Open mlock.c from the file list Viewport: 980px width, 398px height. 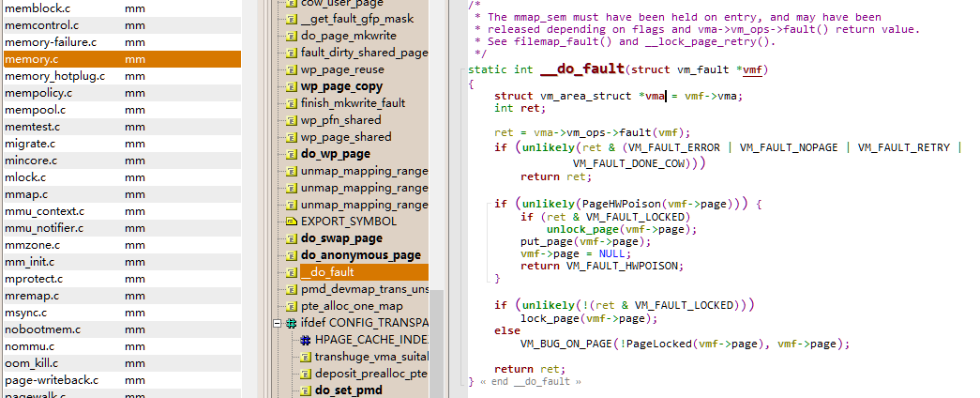tap(121, 177)
